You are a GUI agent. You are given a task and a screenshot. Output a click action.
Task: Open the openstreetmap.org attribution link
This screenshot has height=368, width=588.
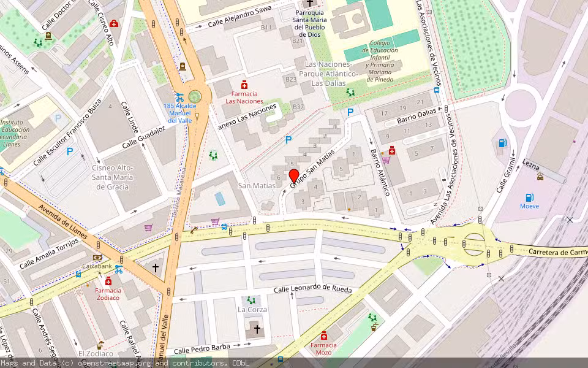click(115, 363)
